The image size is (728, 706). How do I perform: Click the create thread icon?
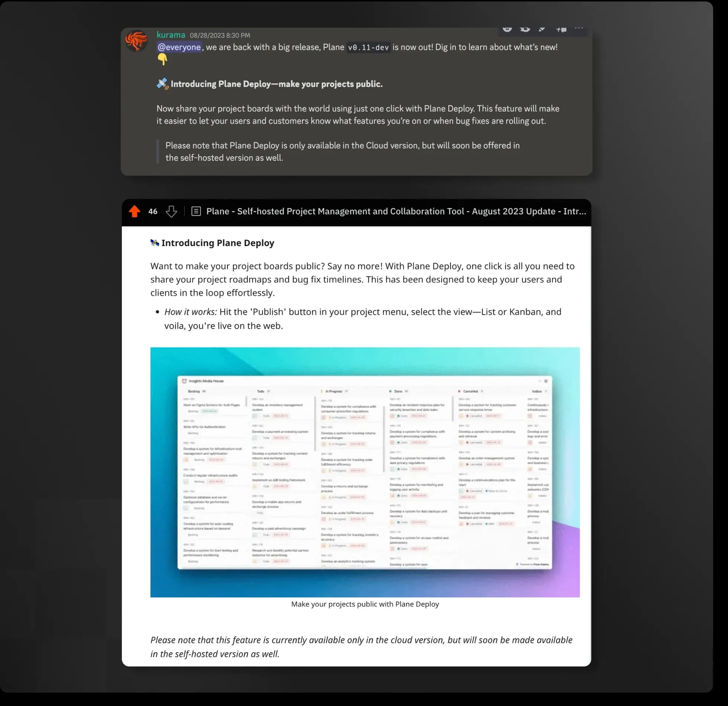[561, 29]
